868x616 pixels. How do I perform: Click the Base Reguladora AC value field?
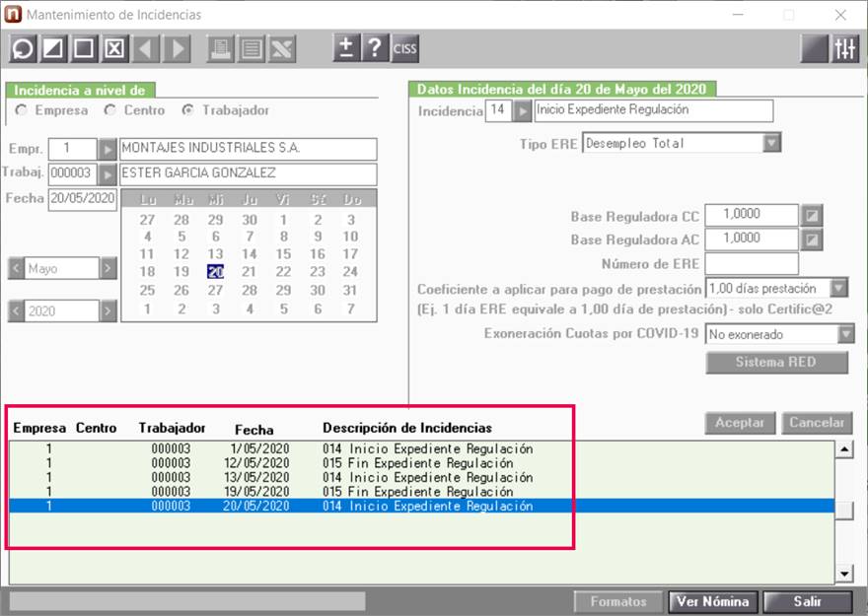(x=752, y=240)
